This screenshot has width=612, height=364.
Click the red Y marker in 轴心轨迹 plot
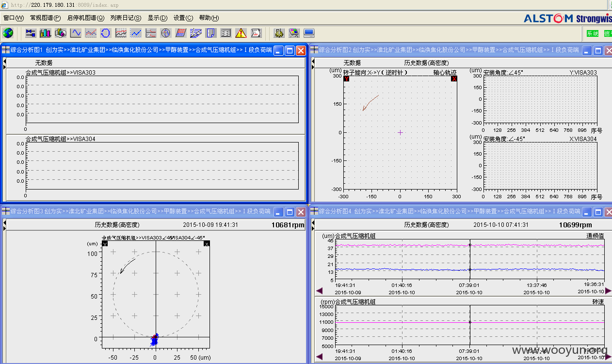[346, 79]
